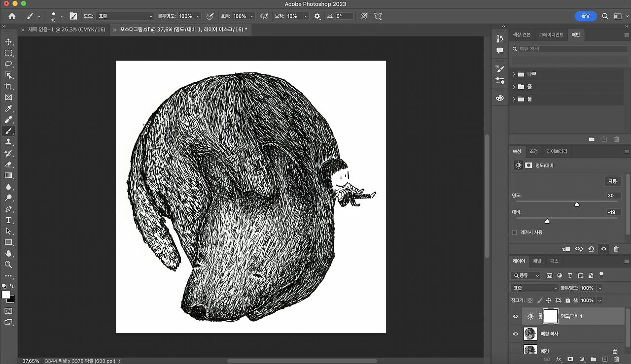
Task: Switch to the 제목 없음-1 document tab
Action: [66, 30]
